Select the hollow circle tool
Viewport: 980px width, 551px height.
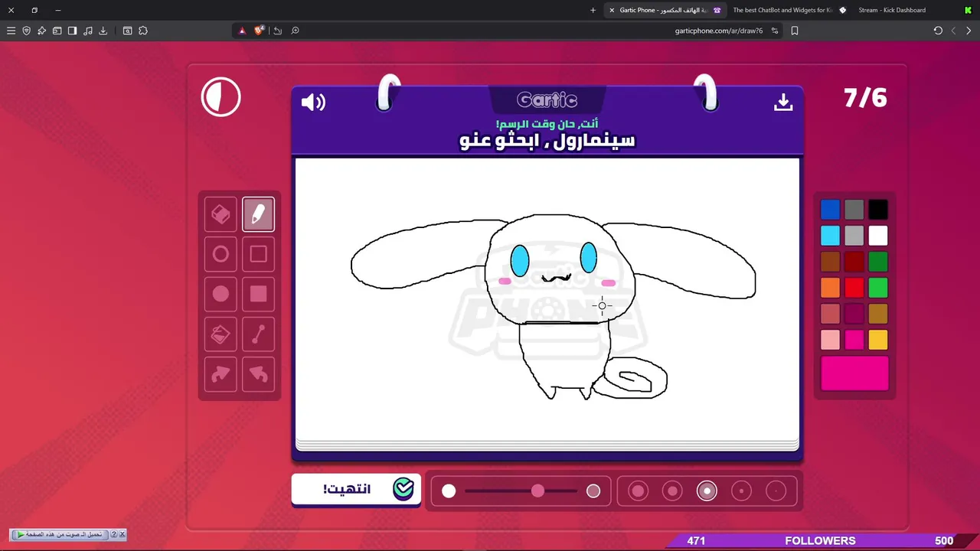pyautogui.click(x=220, y=254)
